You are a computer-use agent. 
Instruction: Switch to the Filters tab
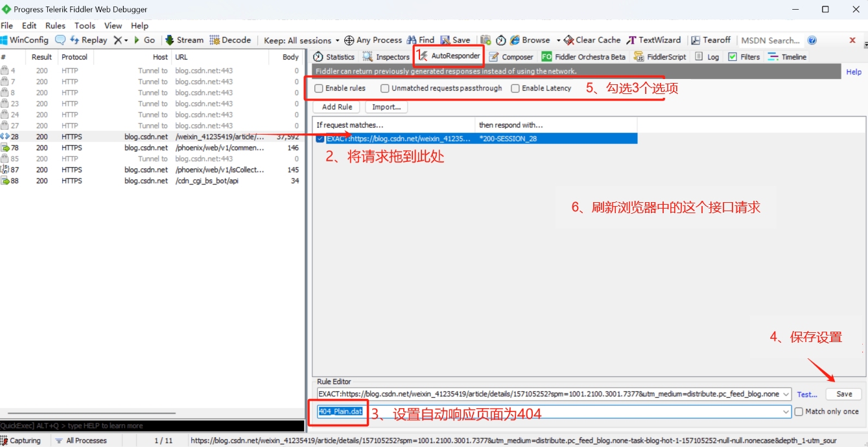(744, 57)
